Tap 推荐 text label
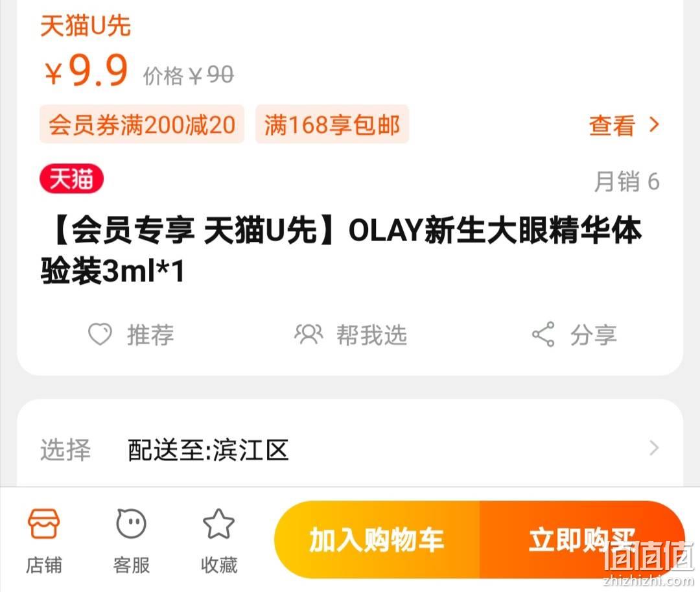 coord(150,335)
